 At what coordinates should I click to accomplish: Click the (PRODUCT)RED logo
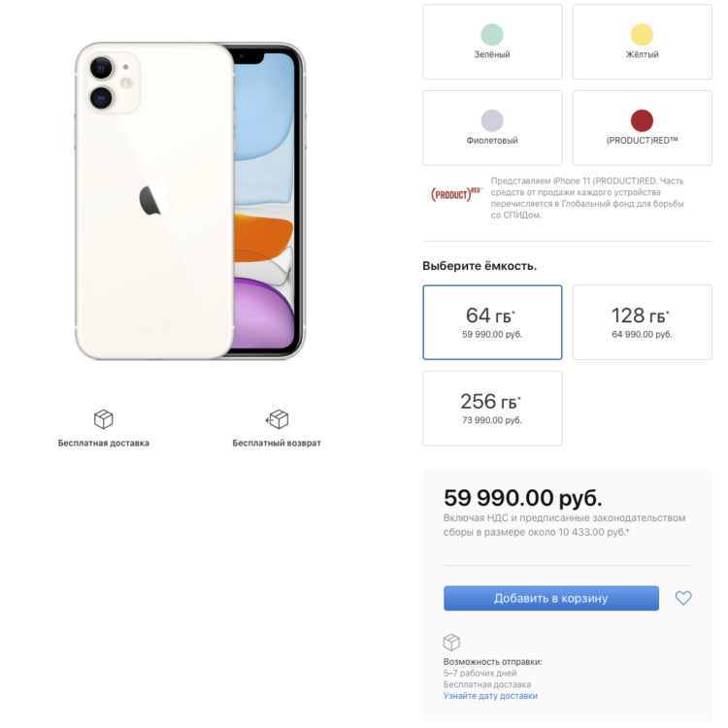click(x=457, y=194)
